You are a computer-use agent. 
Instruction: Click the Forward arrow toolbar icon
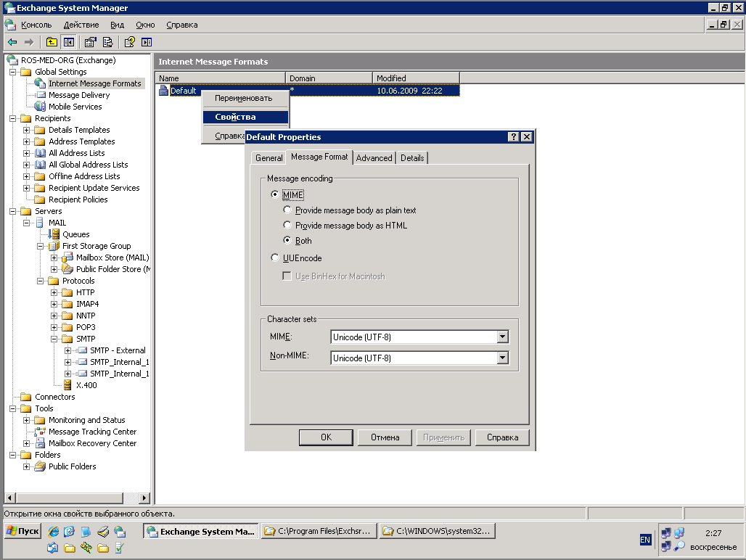click(x=29, y=42)
